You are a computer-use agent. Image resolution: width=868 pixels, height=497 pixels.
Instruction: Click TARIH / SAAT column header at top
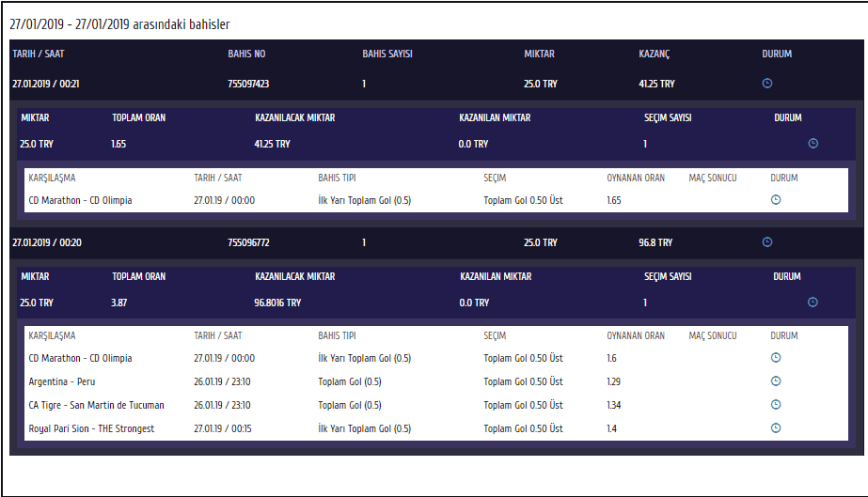39,54
